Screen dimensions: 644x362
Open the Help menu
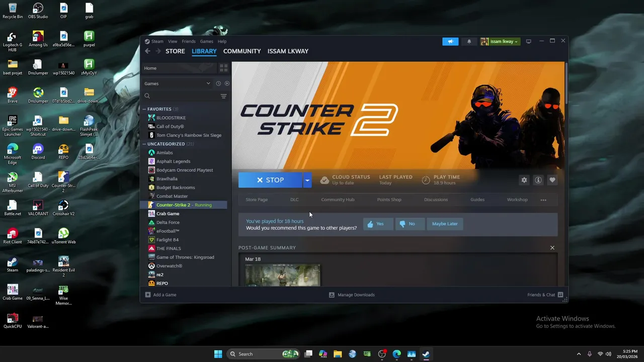[x=222, y=41]
